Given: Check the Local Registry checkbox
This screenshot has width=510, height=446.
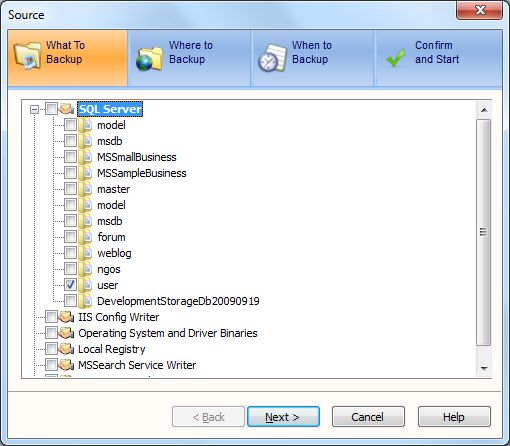Looking at the screenshot, I should point(51,349).
